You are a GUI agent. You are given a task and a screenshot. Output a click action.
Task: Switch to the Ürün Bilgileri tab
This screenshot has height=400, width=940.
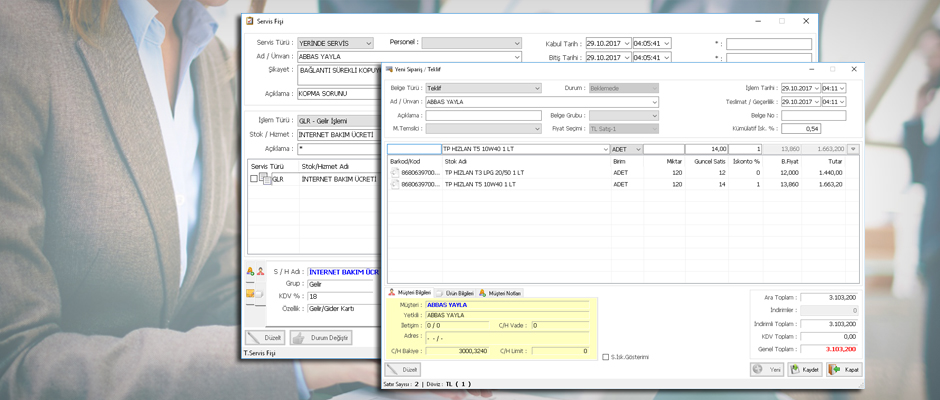point(454,293)
